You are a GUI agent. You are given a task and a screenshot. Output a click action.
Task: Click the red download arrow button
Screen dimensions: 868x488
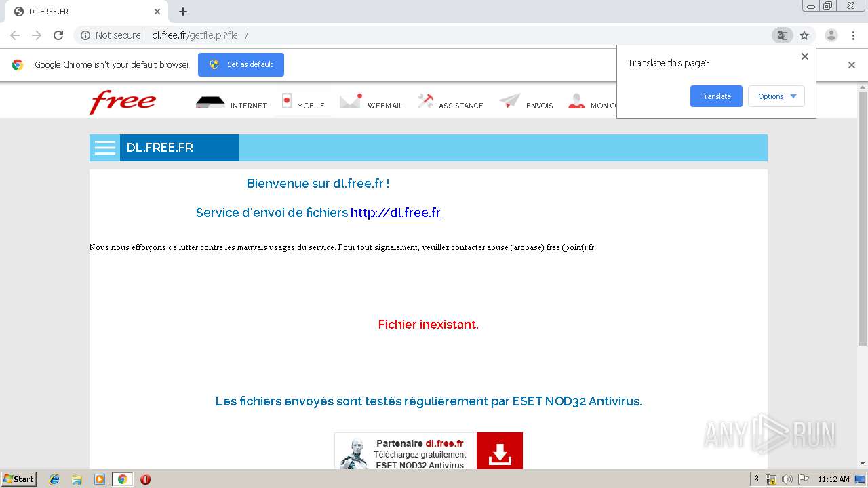click(x=500, y=451)
